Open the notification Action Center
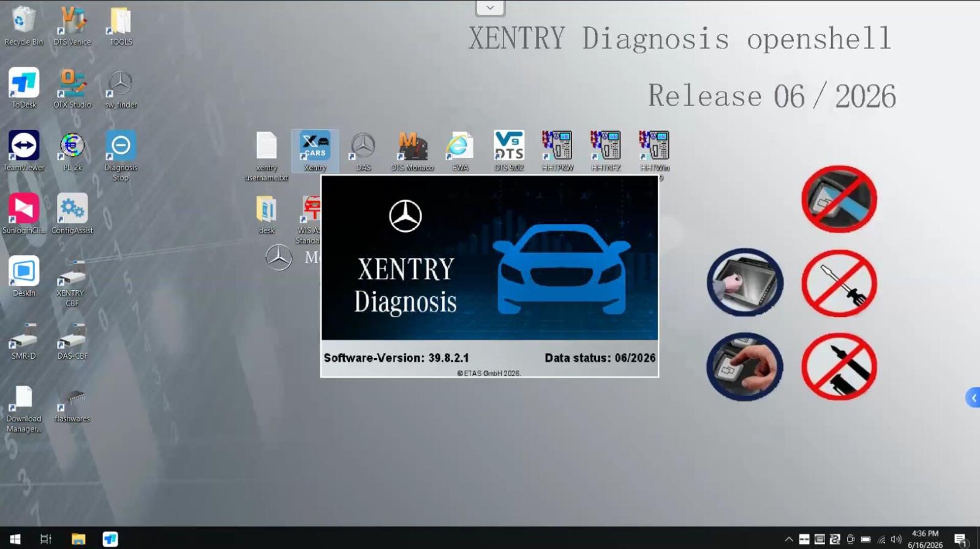 click(960, 539)
